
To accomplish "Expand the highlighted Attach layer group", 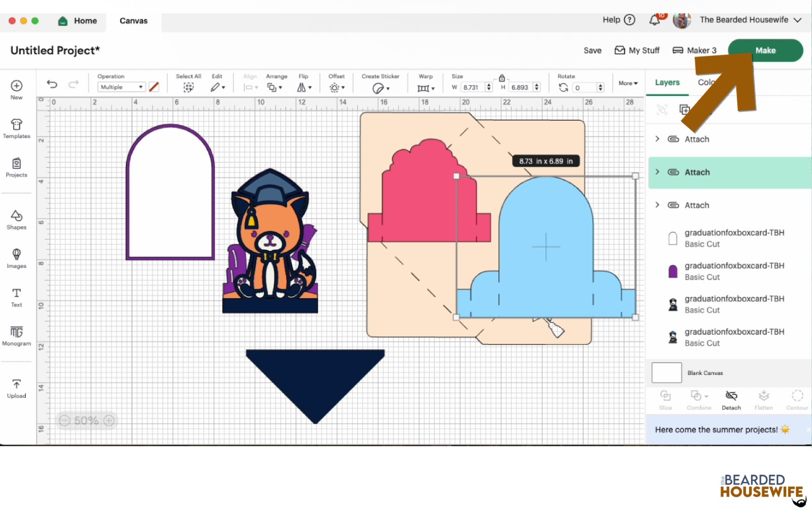I will [x=657, y=172].
